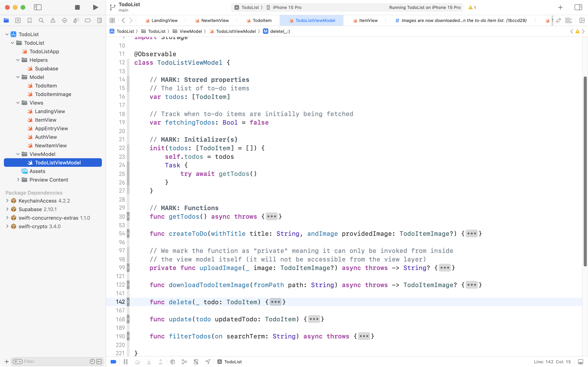Screen dimensions: 588x367
Task: Switch to the ItemView tab
Action: click(368, 20)
